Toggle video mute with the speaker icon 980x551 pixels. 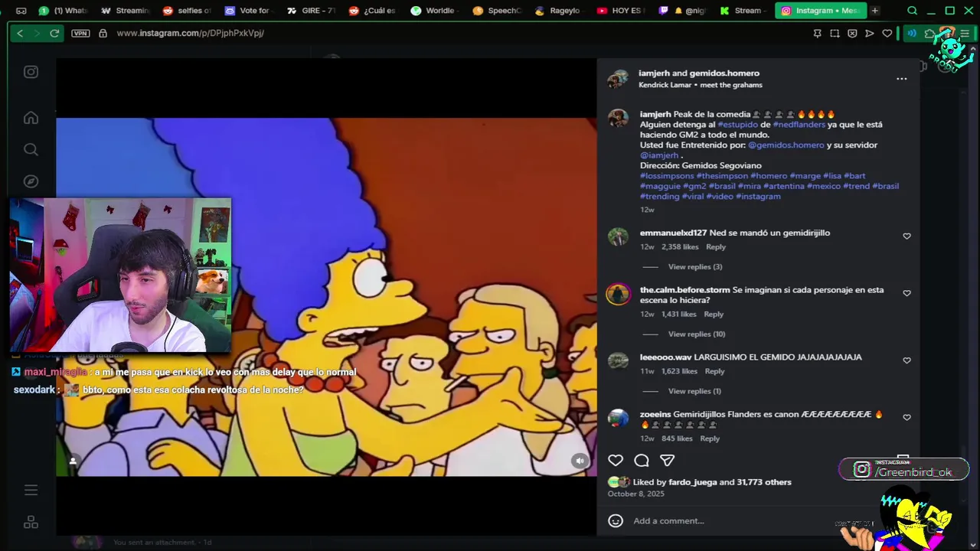(580, 461)
